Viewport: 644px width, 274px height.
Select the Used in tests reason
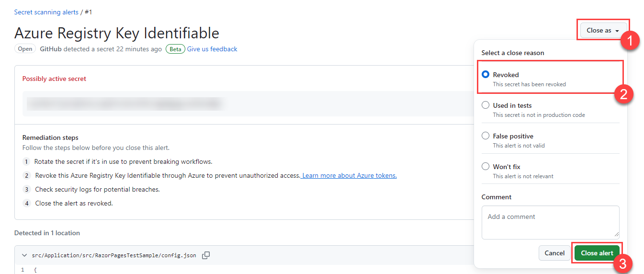pyautogui.click(x=486, y=105)
